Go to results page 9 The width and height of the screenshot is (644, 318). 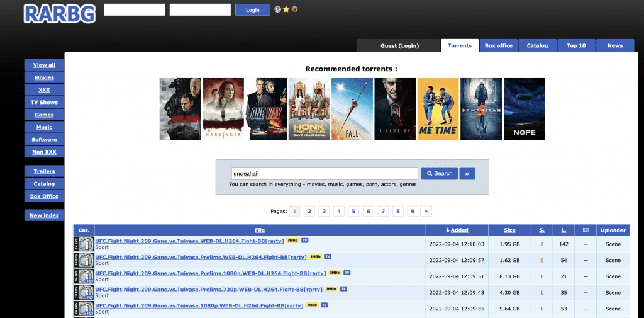coord(413,212)
